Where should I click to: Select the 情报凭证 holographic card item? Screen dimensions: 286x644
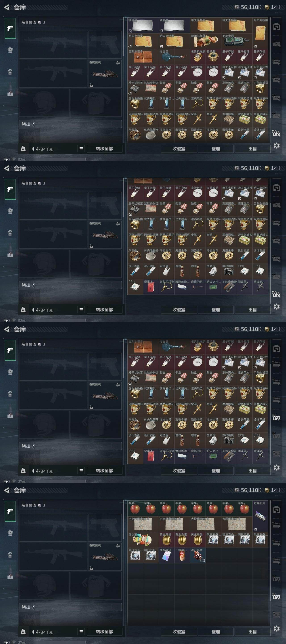point(166,555)
